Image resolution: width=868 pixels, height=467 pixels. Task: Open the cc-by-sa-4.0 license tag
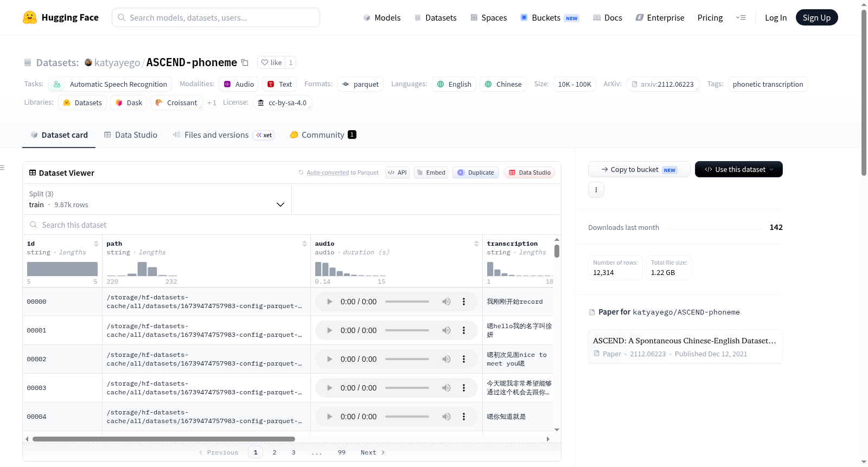(282, 103)
